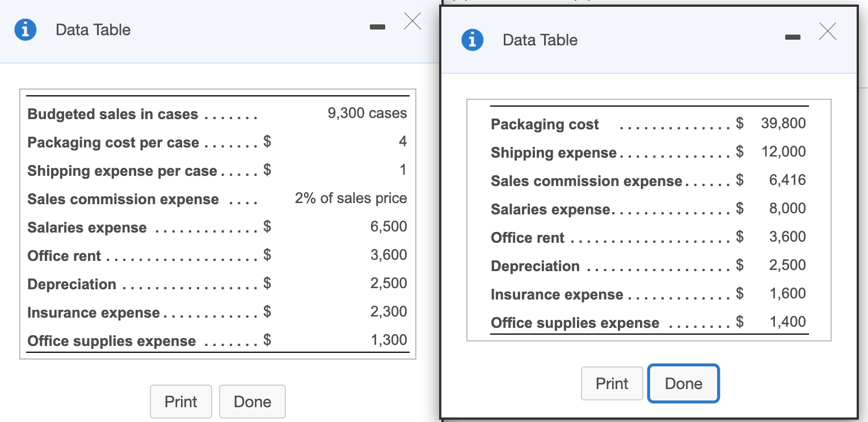
Task: Click Print under the left table
Action: click(x=180, y=402)
